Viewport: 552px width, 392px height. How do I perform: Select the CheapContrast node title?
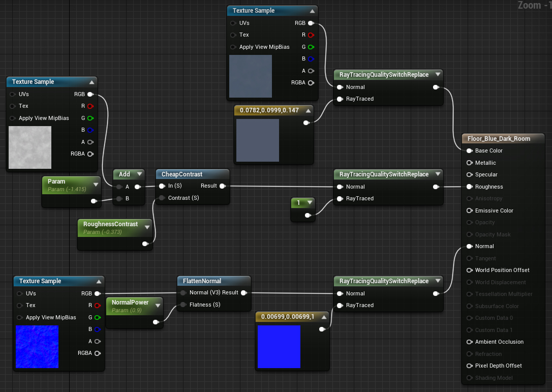pos(181,174)
